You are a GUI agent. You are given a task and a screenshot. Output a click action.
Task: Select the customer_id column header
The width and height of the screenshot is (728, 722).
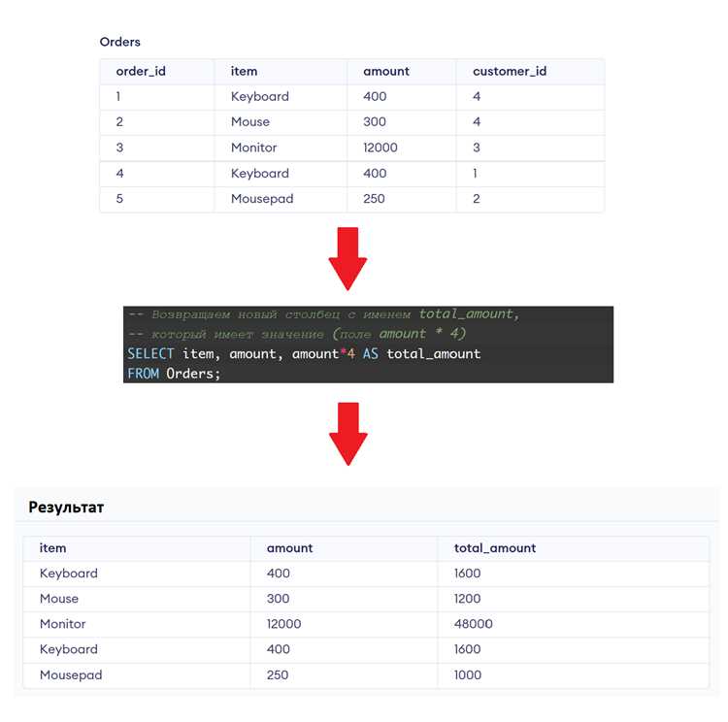coord(510,72)
